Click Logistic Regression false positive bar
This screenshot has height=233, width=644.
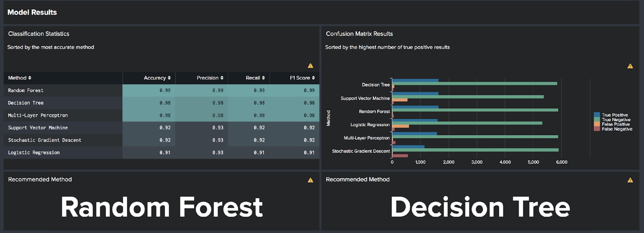400,126
